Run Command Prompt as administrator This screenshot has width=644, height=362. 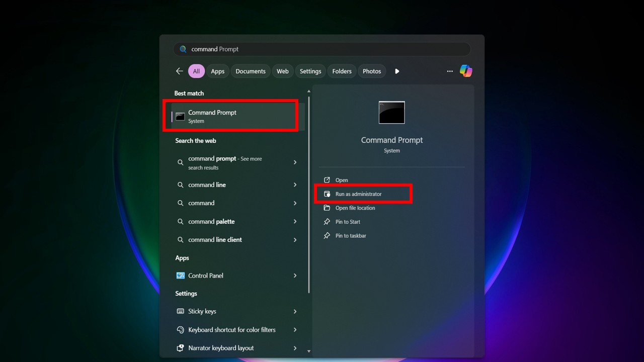pos(358,194)
